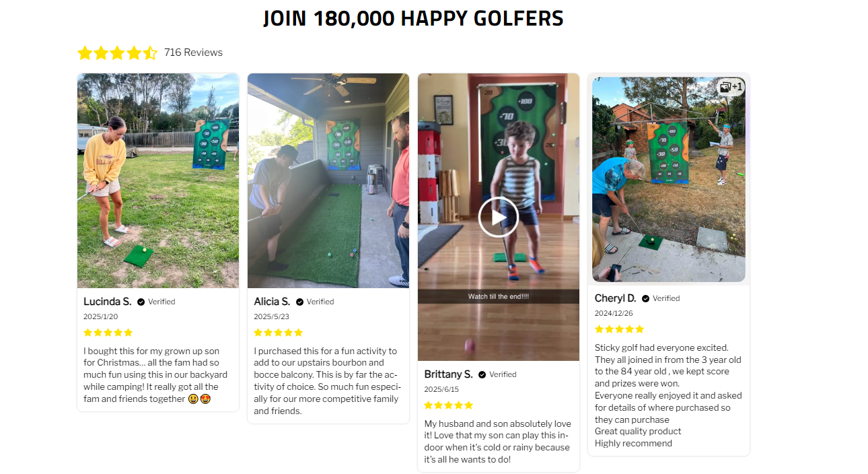Open Alicia S.'s balcony putting photo

click(328, 180)
